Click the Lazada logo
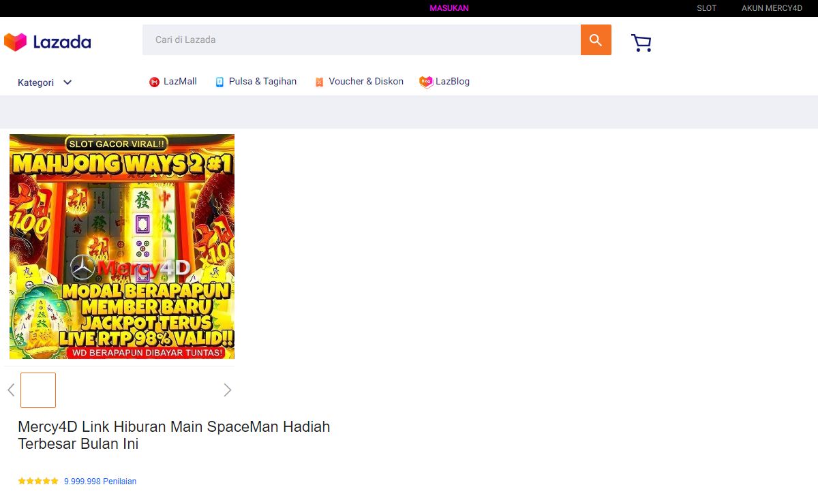This screenshot has width=818, height=504. click(47, 42)
